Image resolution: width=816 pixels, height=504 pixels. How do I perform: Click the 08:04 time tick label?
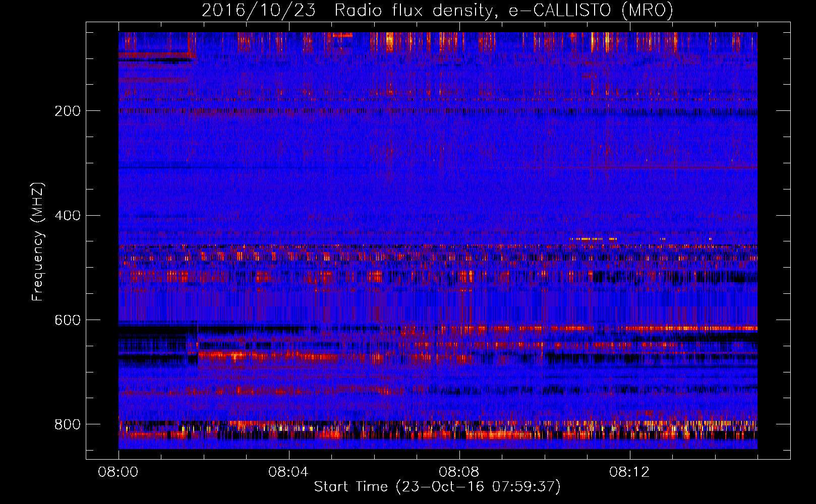tap(288, 472)
